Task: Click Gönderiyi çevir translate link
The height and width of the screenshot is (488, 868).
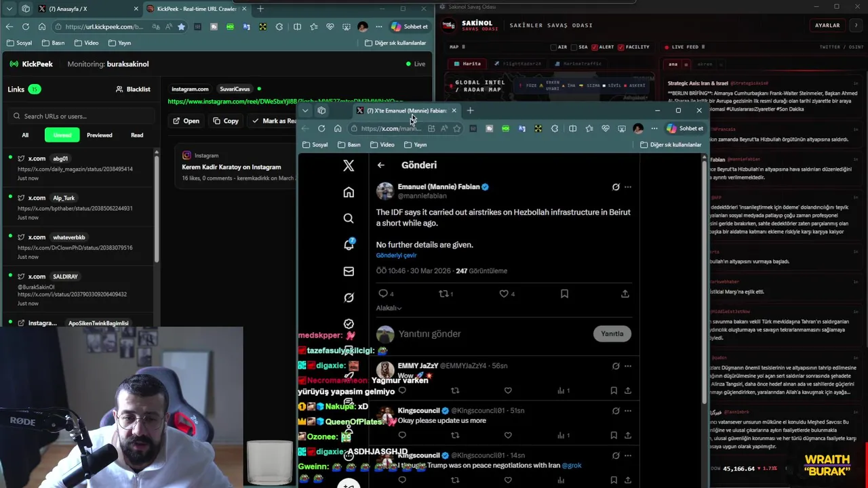Action: coord(396,256)
